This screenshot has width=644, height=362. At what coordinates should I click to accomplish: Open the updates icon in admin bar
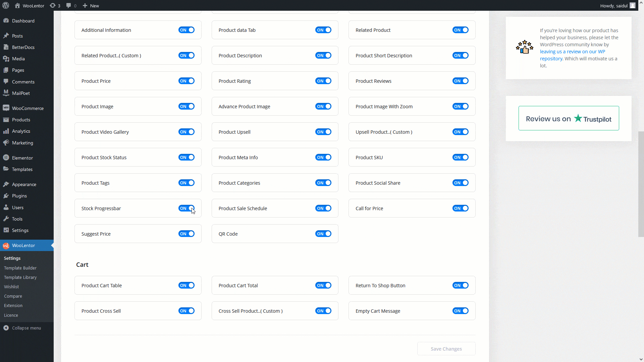click(53, 6)
